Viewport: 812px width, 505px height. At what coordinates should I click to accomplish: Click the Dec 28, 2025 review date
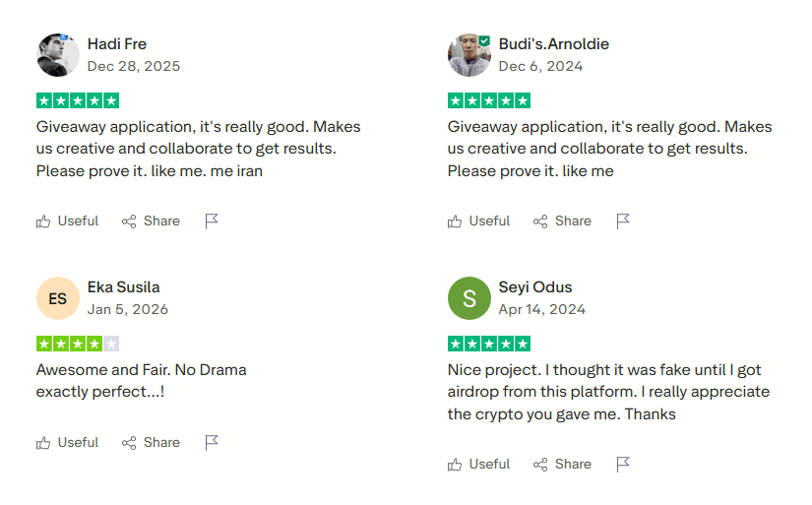point(134,66)
